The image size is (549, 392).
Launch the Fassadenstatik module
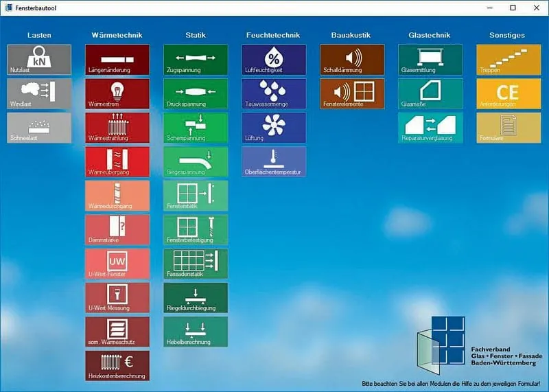coord(196,263)
